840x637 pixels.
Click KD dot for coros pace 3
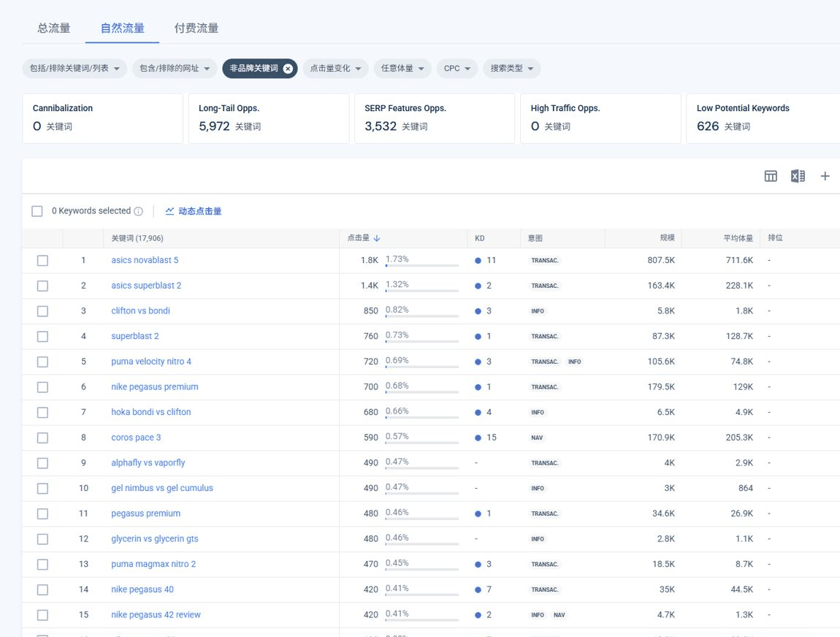click(478, 438)
